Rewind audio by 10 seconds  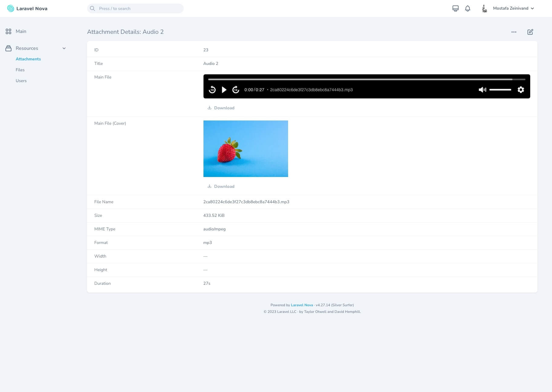point(212,90)
